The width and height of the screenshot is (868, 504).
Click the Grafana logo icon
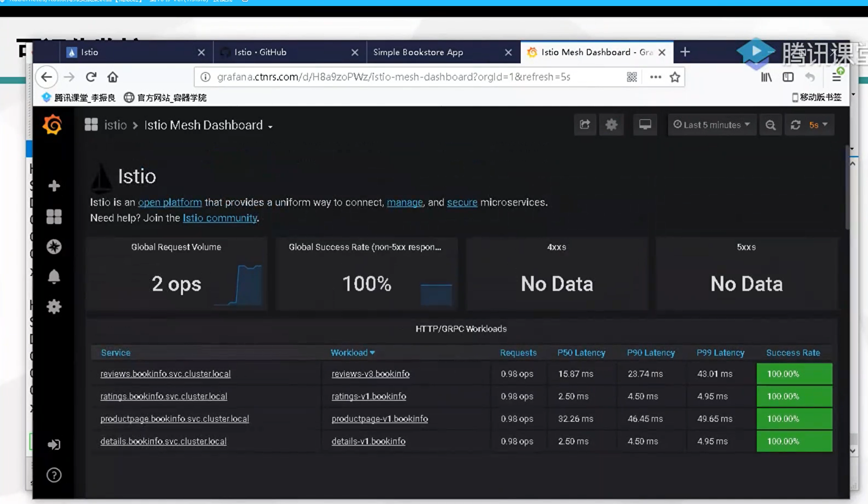[53, 125]
